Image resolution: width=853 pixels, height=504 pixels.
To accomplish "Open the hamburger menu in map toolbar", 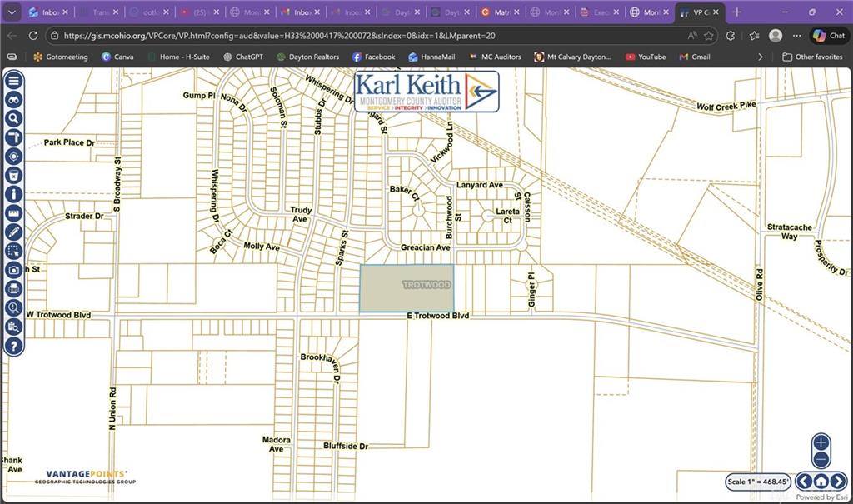I will [x=13, y=81].
